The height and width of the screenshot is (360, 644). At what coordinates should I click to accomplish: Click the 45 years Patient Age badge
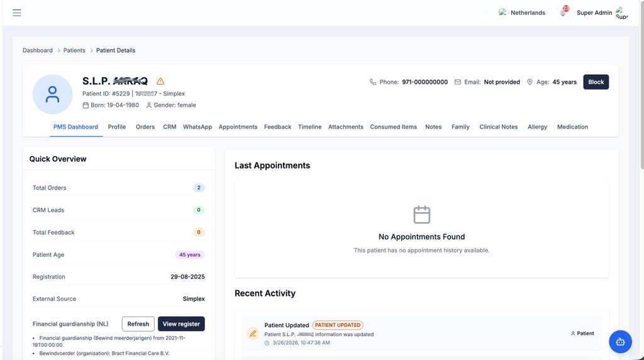[190, 254]
